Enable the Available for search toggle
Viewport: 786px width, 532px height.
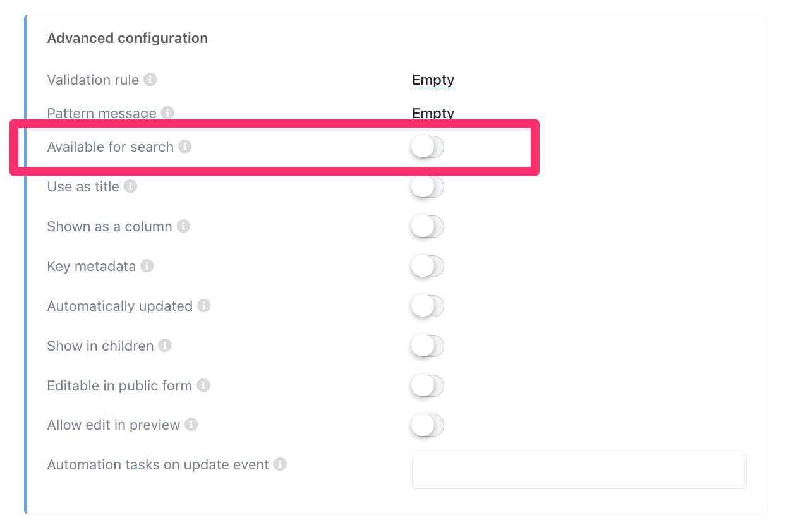coord(427,147)
